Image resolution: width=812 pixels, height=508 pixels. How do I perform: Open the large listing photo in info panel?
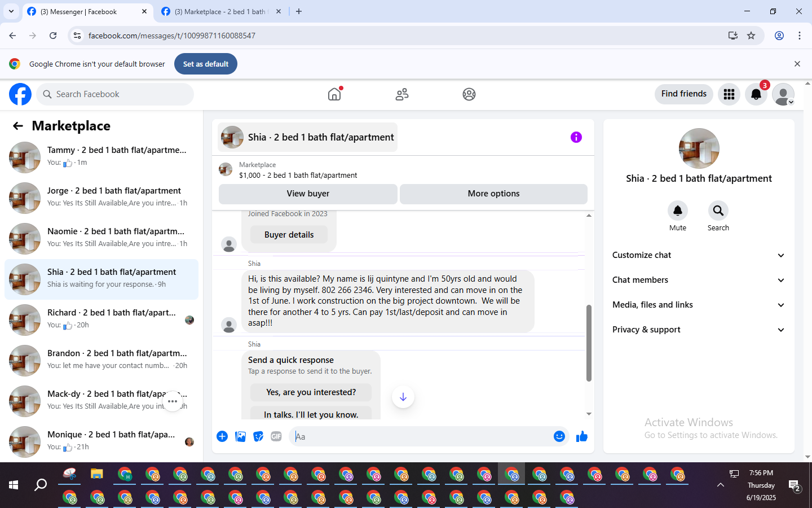(699, 148)
